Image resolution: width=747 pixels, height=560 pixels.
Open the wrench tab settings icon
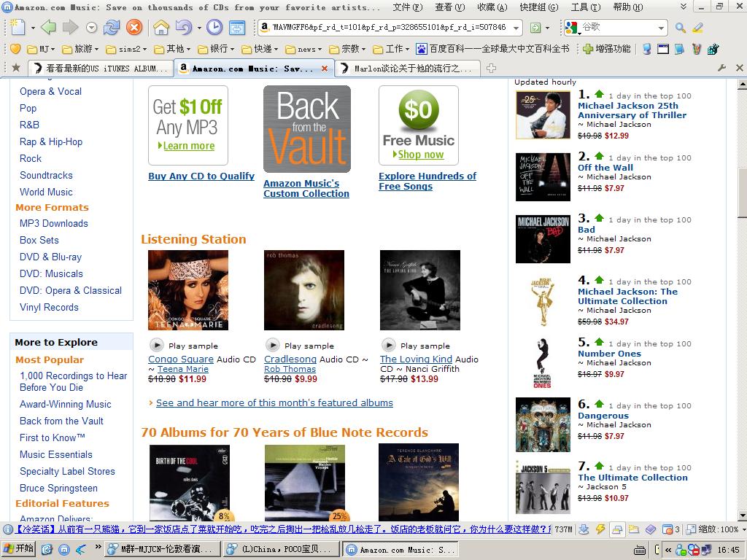tap(721, 68)
